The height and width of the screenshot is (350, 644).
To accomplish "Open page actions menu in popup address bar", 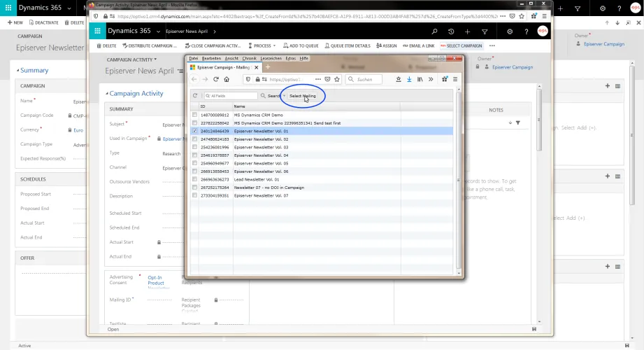I will click(318, 79).
